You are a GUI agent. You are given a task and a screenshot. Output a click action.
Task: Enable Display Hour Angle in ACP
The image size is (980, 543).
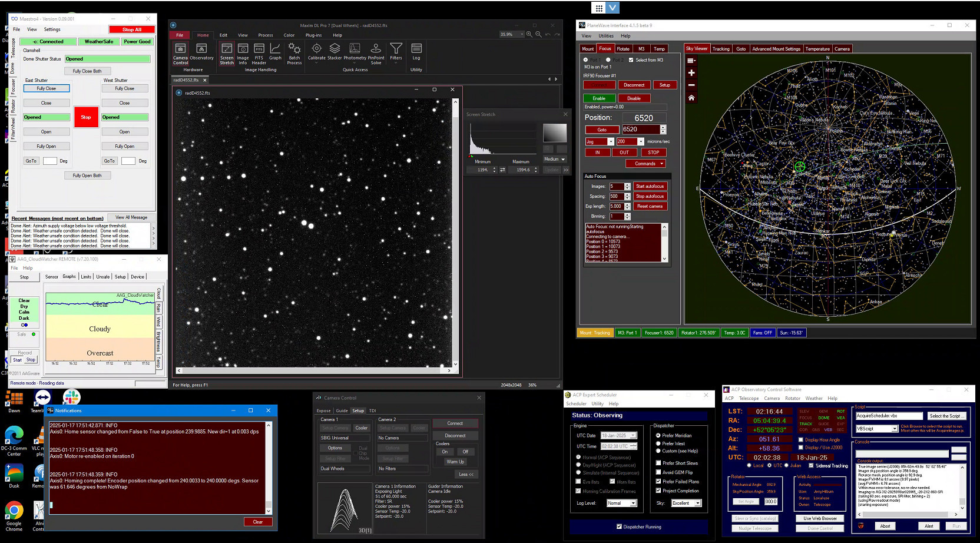point(801,439)
